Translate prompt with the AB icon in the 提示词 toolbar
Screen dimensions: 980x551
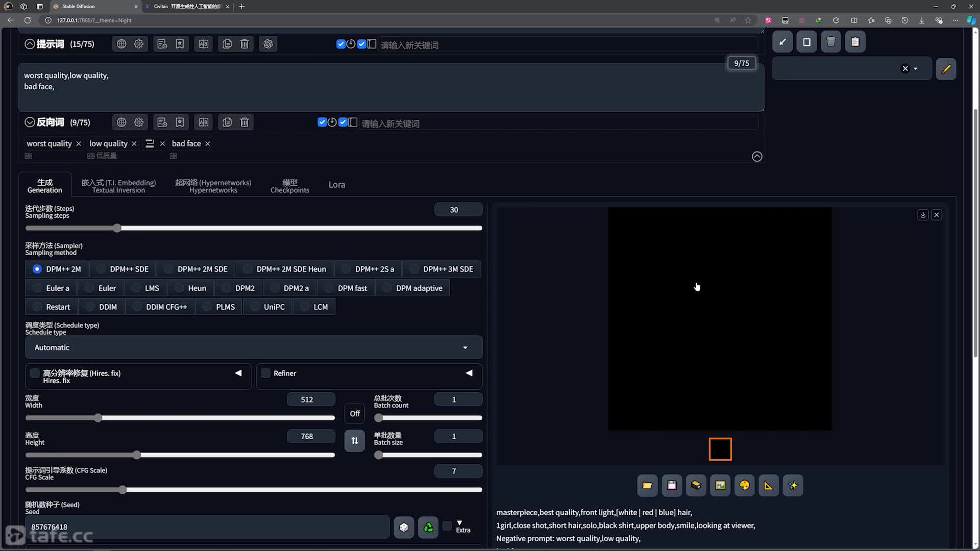tap(204, 44)
